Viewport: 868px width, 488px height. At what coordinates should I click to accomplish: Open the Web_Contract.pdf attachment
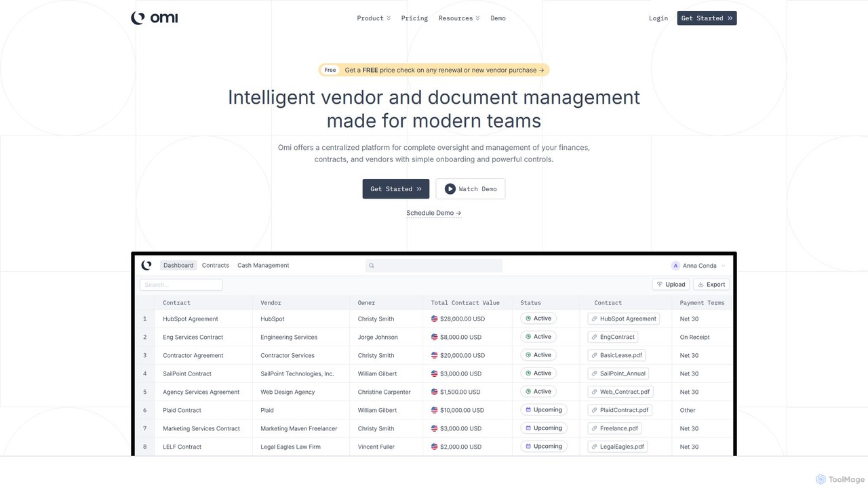tap(620, 392)
